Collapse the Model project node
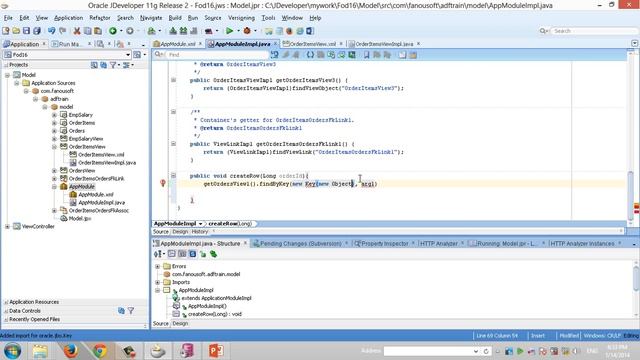 click(x=7, y=75)
